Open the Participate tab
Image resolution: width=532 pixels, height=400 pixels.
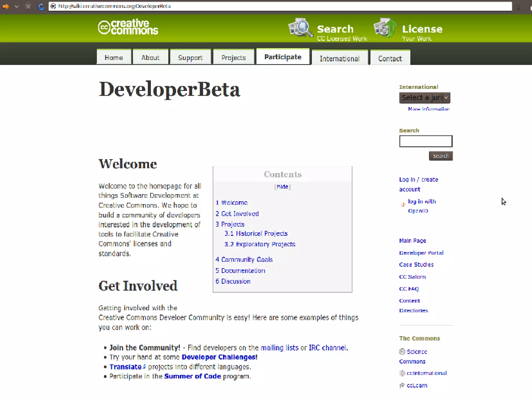pyautogui.click(x=283, y=57)
